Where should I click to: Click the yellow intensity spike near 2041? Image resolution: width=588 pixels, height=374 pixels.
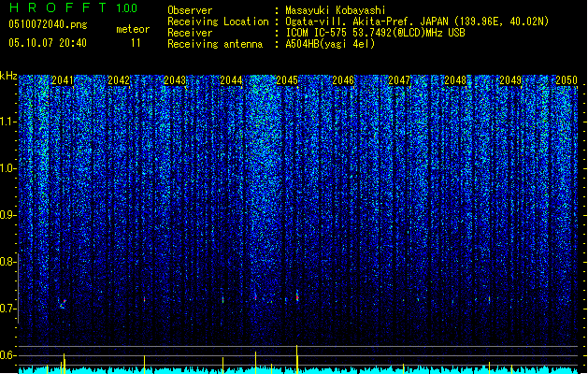click(x=64, y=363)
